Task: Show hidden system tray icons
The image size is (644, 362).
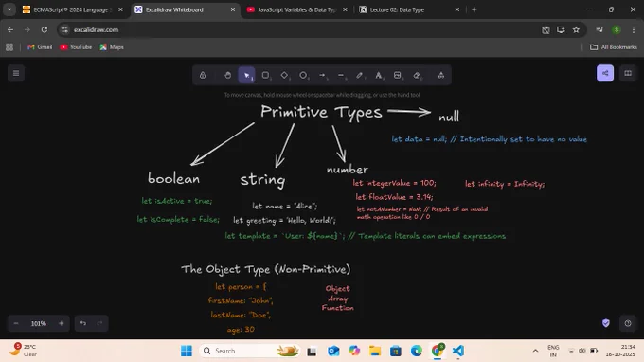Action: pyautogui.click(x=535, y=351)
